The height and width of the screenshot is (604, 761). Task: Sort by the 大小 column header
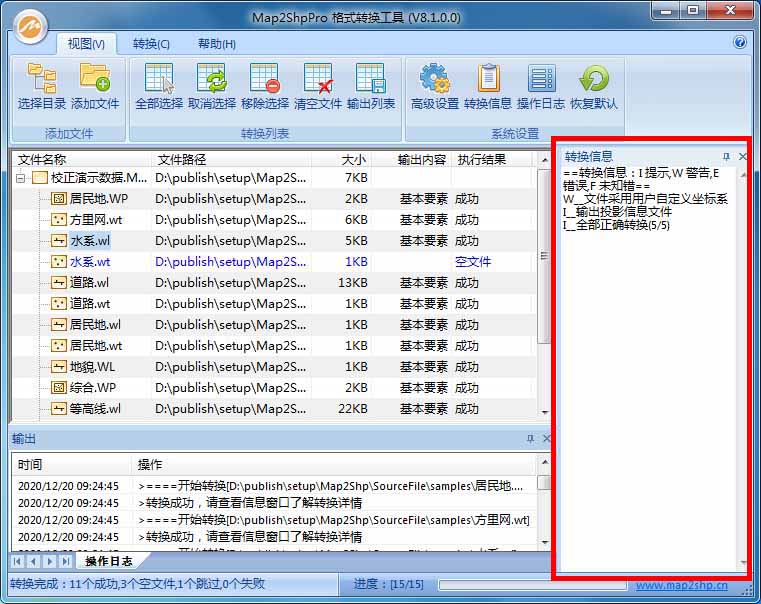340,159
